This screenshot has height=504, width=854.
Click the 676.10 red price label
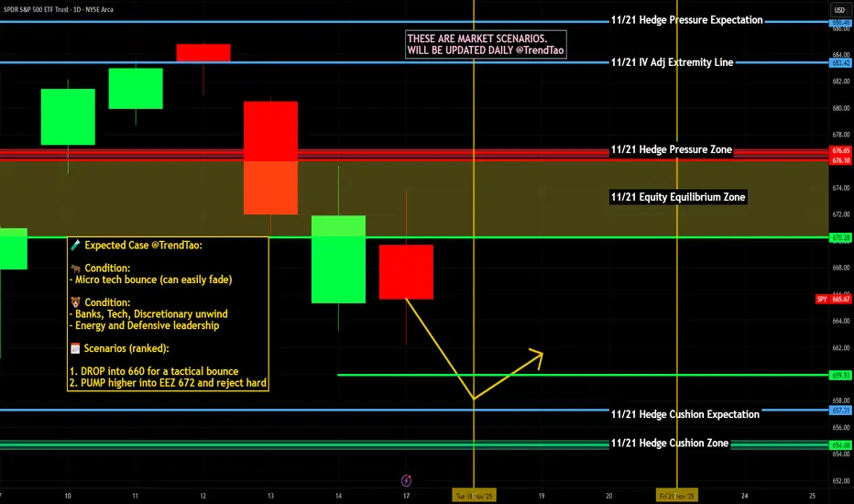click(x=840, y=160)
